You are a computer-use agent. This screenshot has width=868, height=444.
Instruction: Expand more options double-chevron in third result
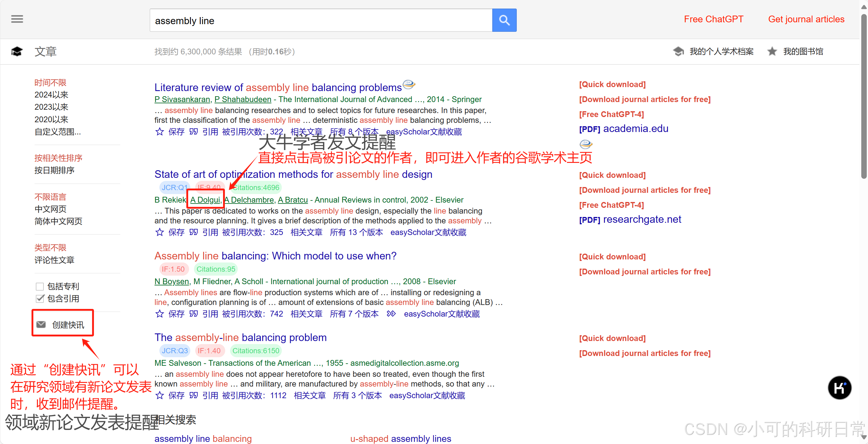391,314
